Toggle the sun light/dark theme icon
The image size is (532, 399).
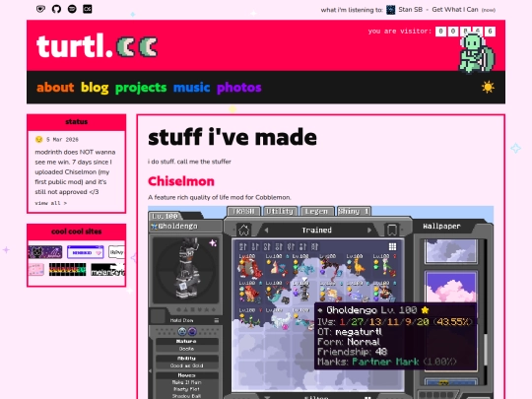(x=488, y=88)
